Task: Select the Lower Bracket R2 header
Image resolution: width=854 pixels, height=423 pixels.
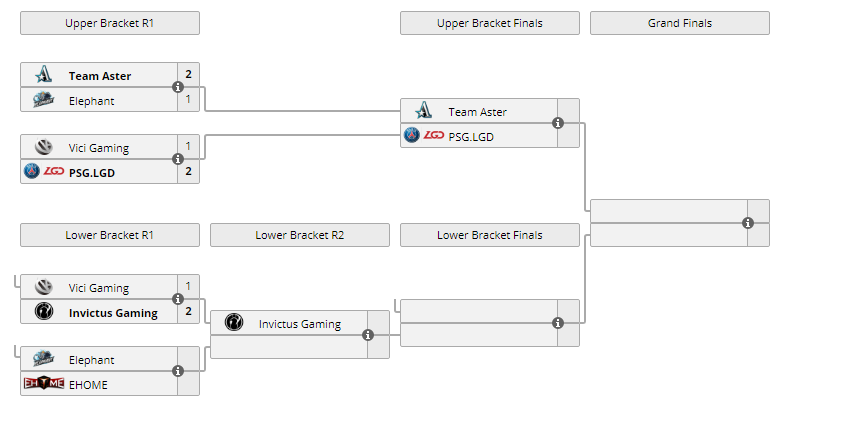Action: click(300, 235)
